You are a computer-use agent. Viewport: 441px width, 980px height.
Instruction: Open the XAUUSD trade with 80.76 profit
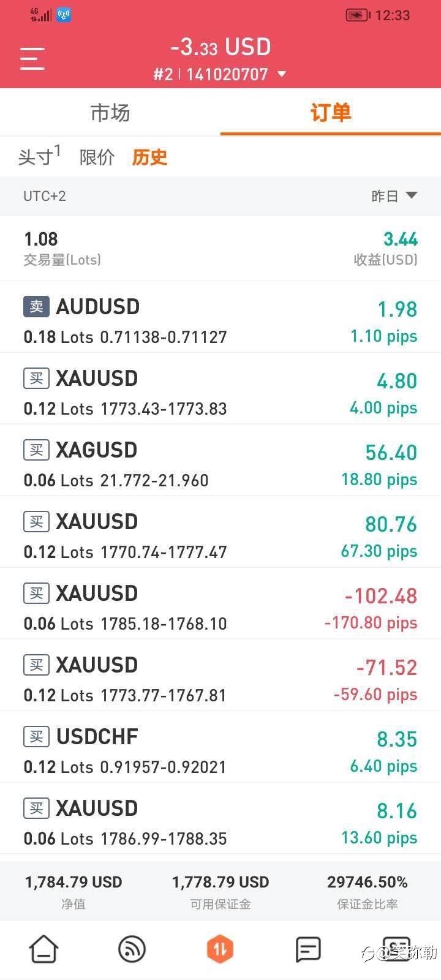tap(221, 532)
